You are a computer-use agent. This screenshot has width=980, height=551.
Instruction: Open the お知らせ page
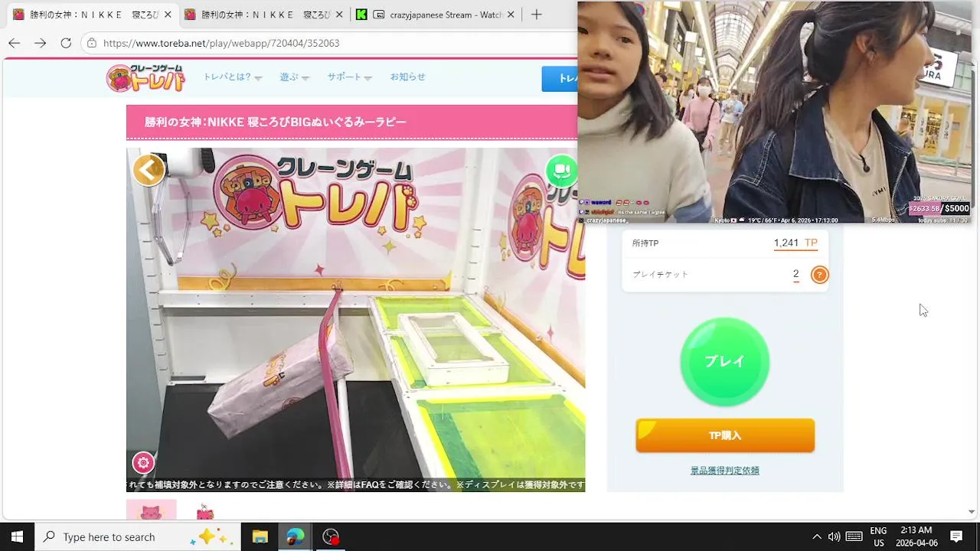click(407, 77)
